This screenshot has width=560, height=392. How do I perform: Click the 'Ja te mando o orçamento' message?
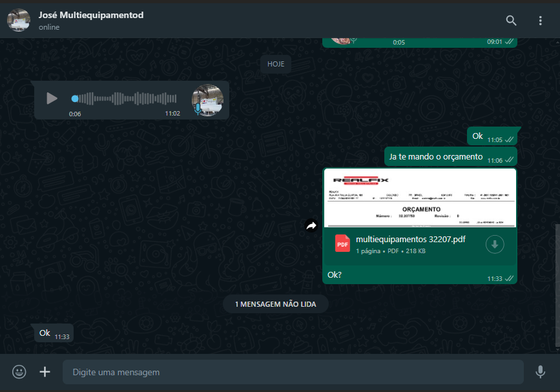coord(436,157)
